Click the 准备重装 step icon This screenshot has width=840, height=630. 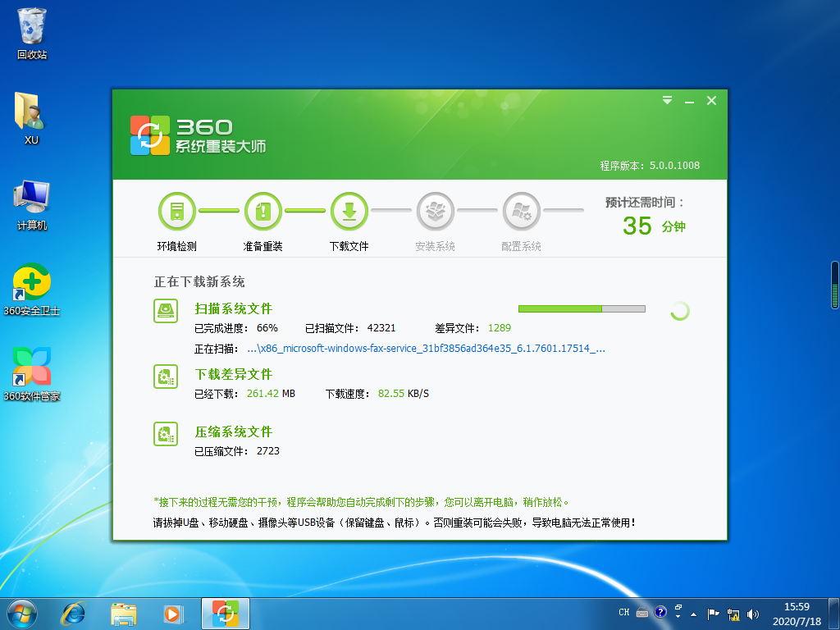[x=262, y=210]
